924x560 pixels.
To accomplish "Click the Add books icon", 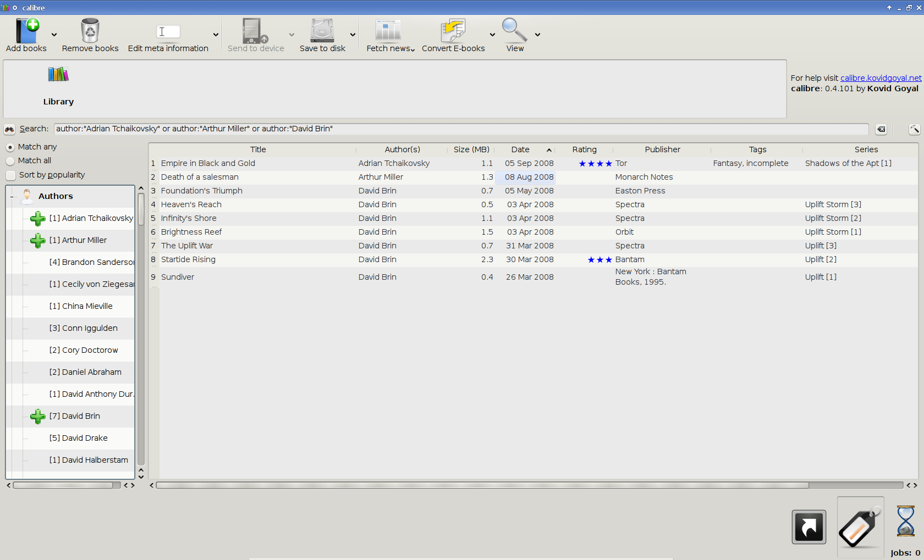I will pyautogui.click(x=26, y=31).
